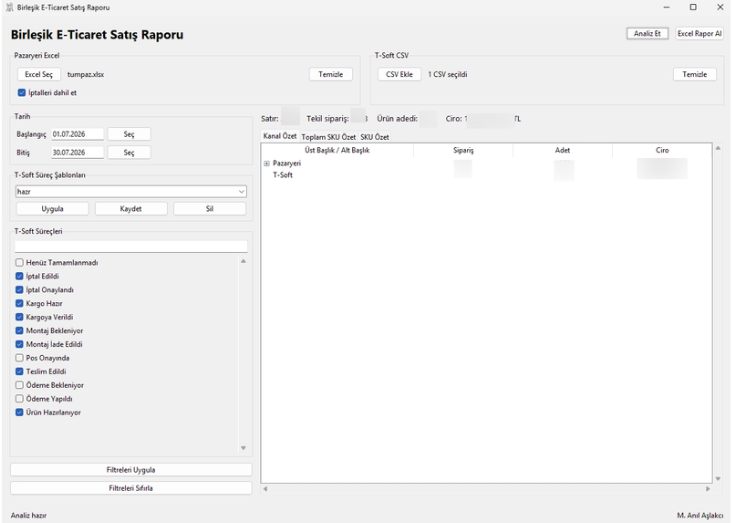
Task: Click the Ciro column header
Action: (662, 150)
